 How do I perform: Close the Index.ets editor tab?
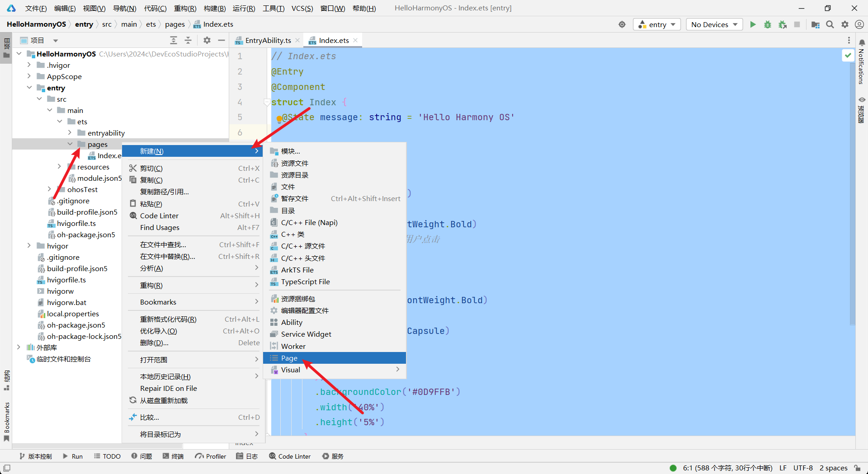pyautogui.click(x=356, y=40)
